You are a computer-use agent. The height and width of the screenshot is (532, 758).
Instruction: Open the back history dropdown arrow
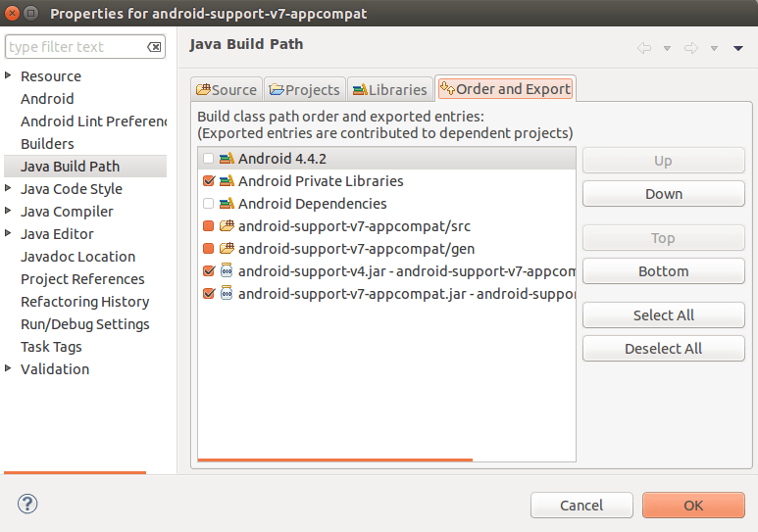667,48
